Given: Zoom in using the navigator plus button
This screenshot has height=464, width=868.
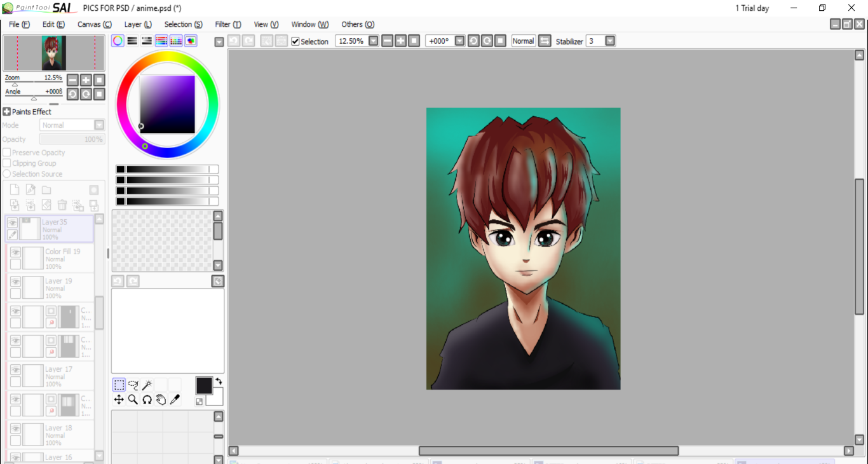Looking at the screenshot, I should (x=86, y=80).
